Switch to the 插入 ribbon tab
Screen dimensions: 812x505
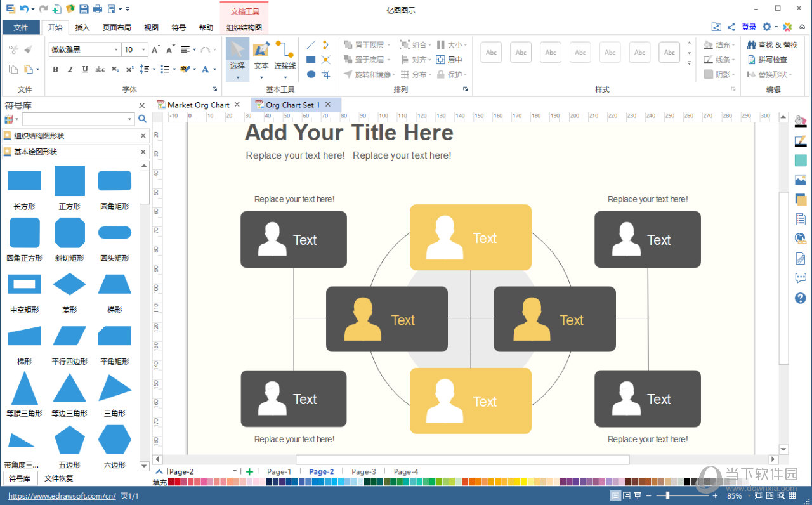tap(82, 27)
